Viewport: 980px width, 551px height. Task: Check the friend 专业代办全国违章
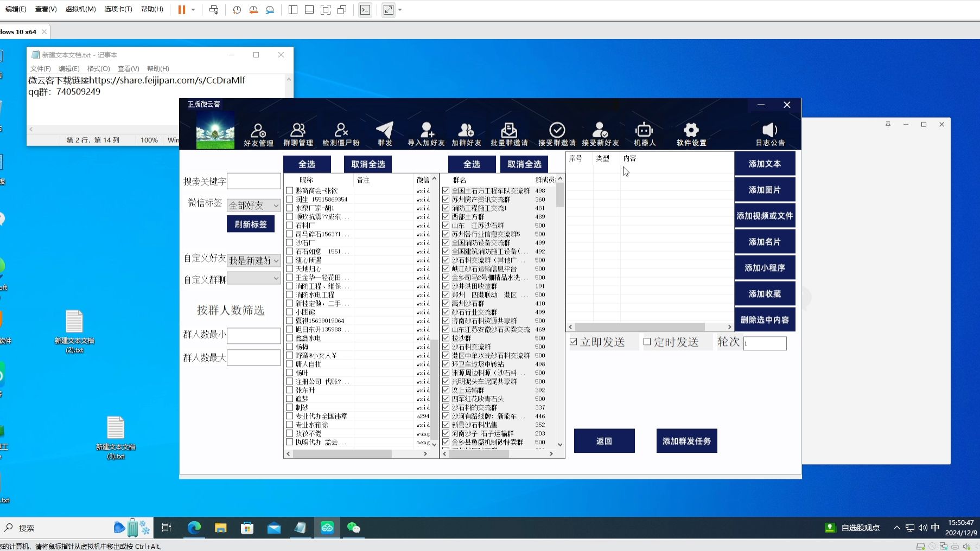290,416
